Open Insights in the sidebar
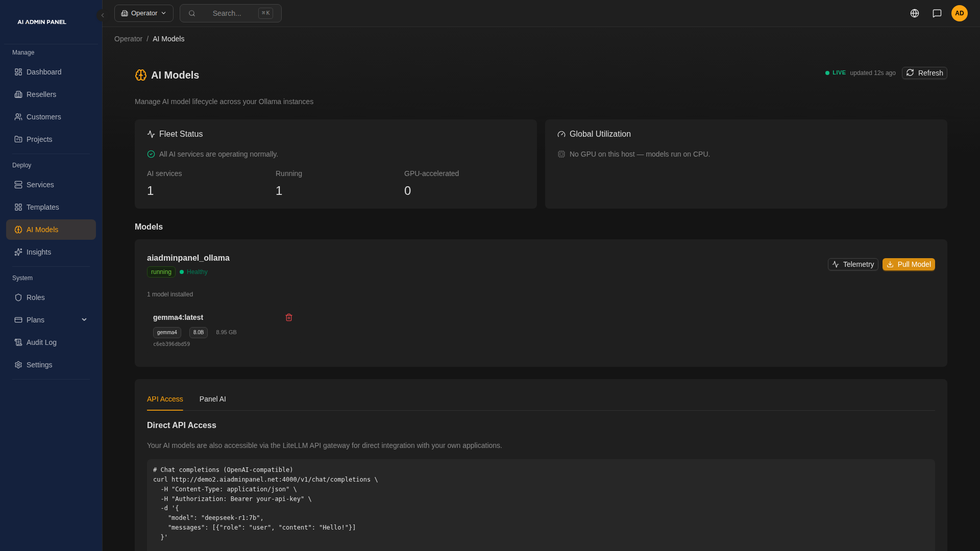 (x=51, y=252)
